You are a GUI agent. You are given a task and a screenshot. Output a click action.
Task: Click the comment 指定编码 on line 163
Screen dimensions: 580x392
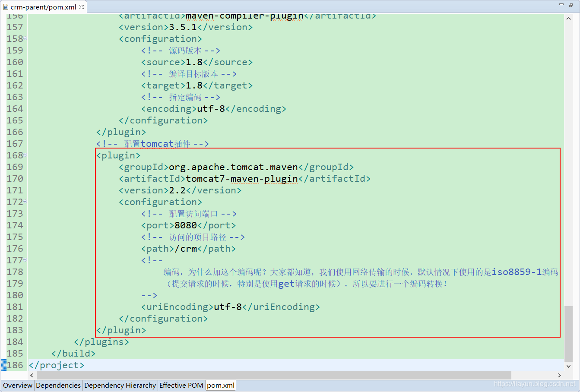coord(185,97)
